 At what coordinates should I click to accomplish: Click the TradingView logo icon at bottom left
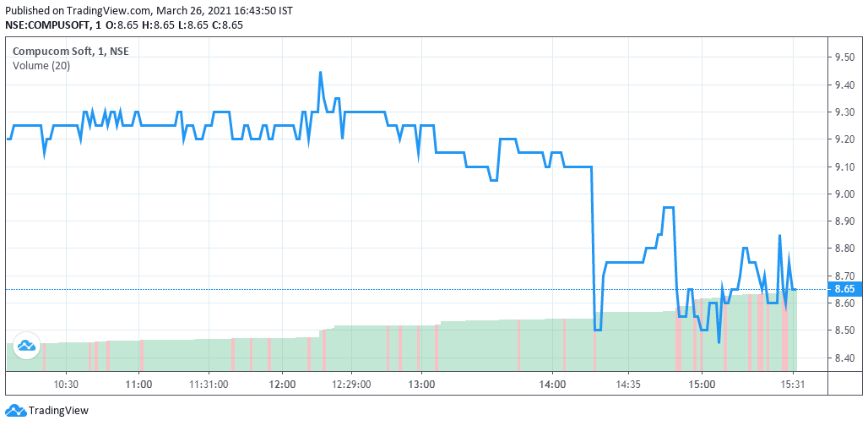[x=14, y=411]
